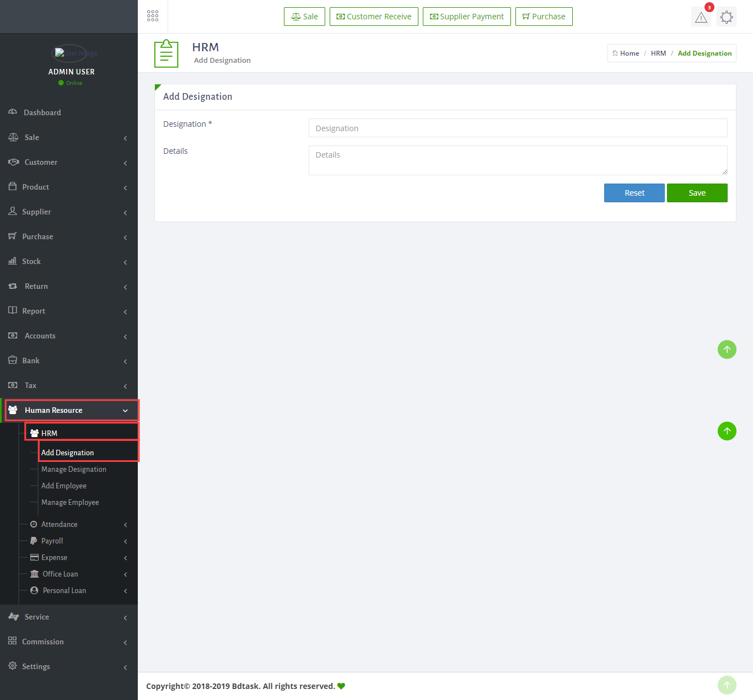Click the Dashboard icon in sidebar

click(13, 112)
